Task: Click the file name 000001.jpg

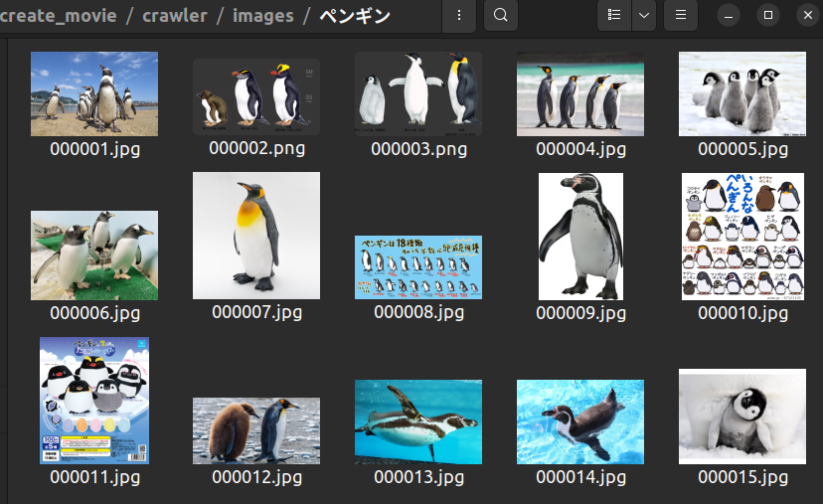Action: (95, 149)
